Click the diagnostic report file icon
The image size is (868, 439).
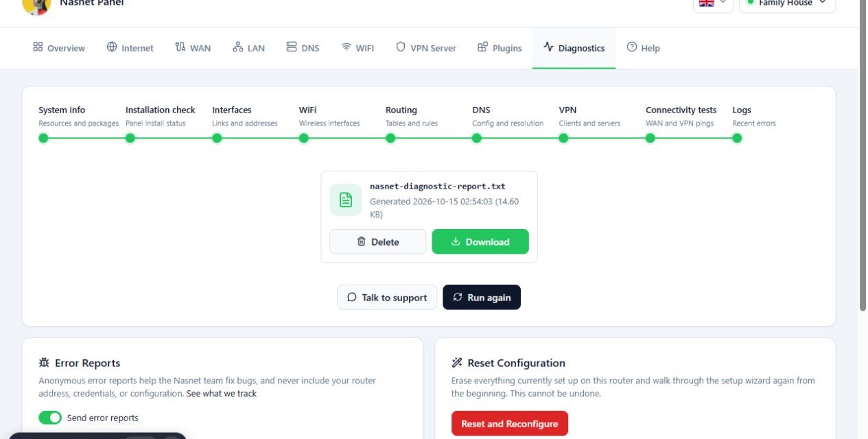tap(346, 200)
